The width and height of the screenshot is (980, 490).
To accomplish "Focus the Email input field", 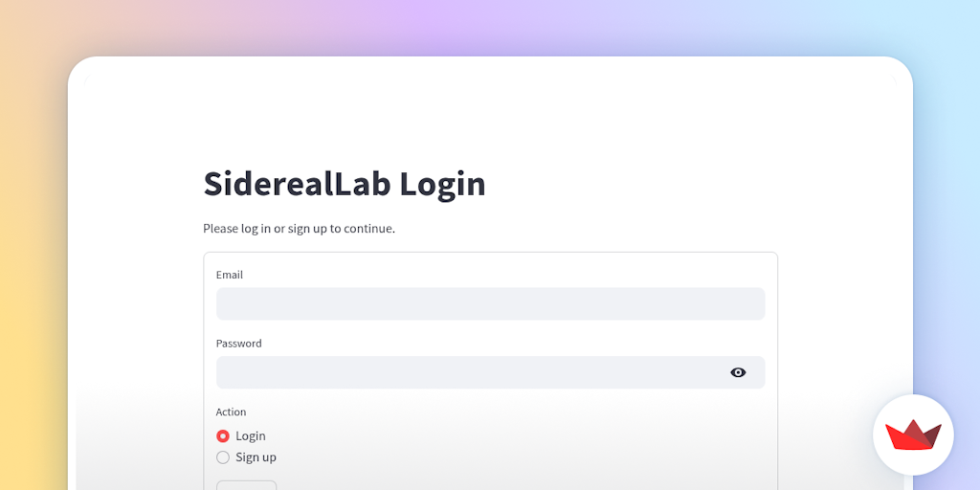I will coord(490,304).
